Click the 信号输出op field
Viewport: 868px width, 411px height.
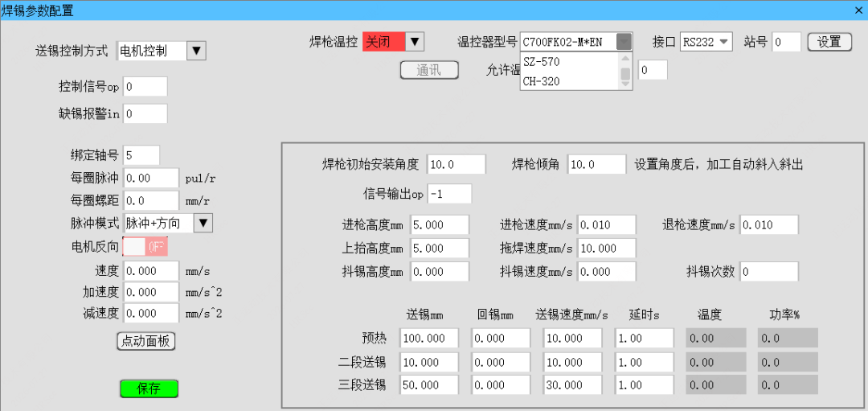[x=449, y=194]
